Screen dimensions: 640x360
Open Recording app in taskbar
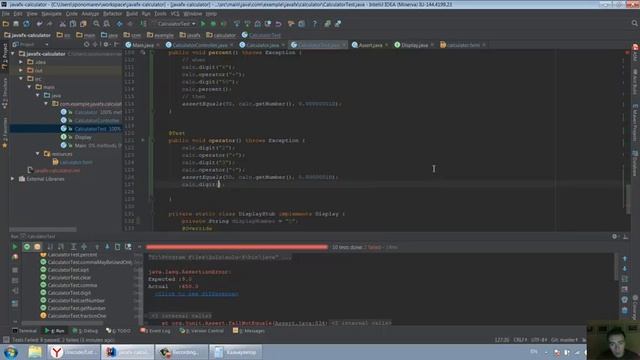182,352
